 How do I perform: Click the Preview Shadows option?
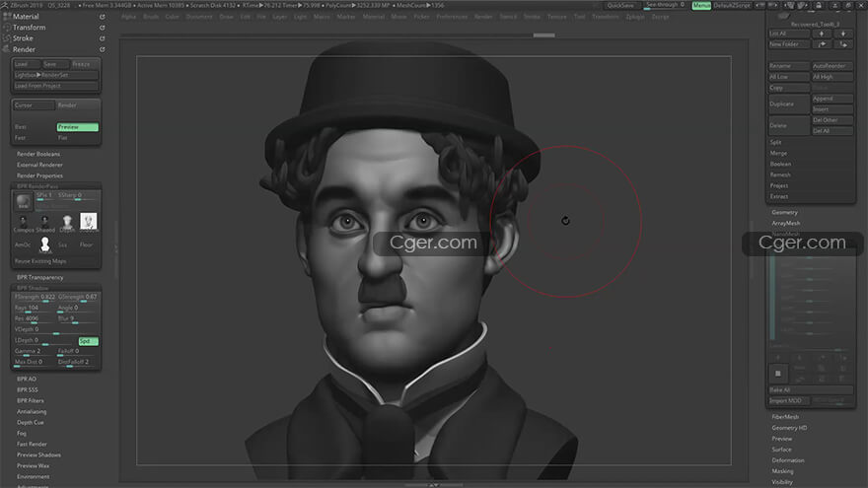coord(38,454)
